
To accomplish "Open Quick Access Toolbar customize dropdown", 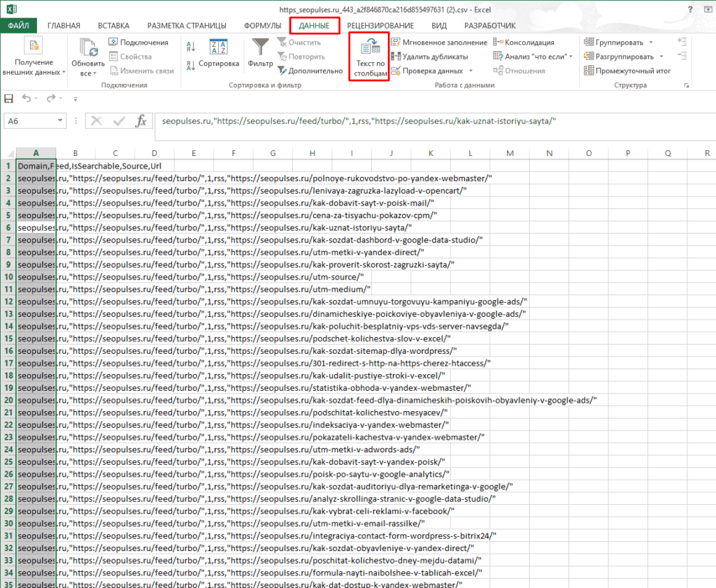I will coord(76,99).
